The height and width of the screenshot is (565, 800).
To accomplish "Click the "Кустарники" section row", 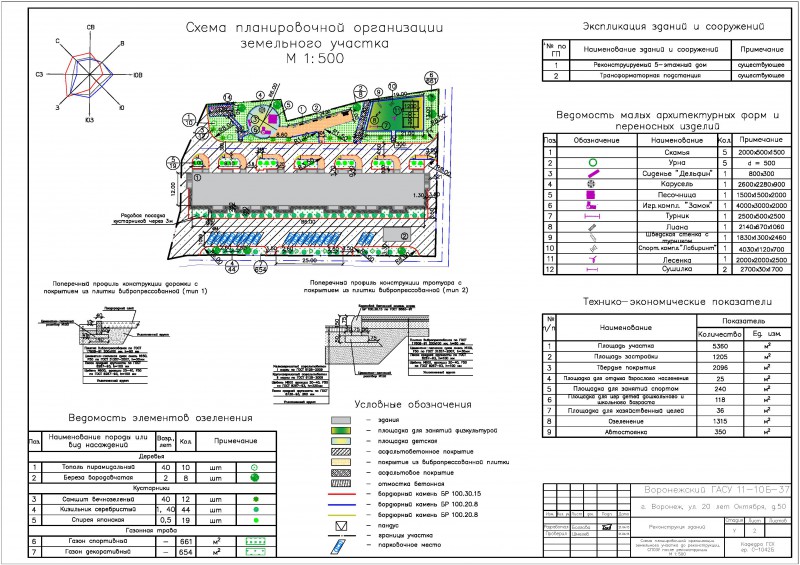I will point(152,488).
